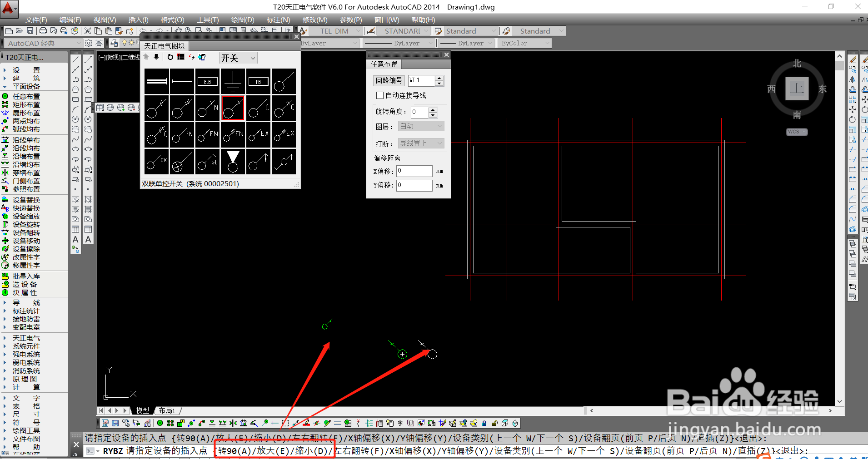Select 任意布置 in the side menu
This screenshot has width=868, height=459.
[26, 96]
